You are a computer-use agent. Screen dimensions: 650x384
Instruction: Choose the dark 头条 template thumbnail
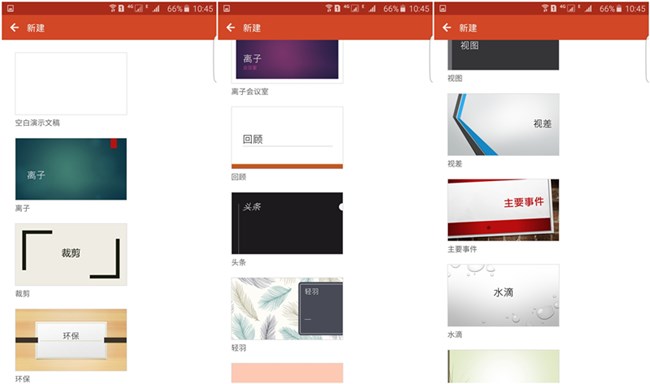(287, 223)
